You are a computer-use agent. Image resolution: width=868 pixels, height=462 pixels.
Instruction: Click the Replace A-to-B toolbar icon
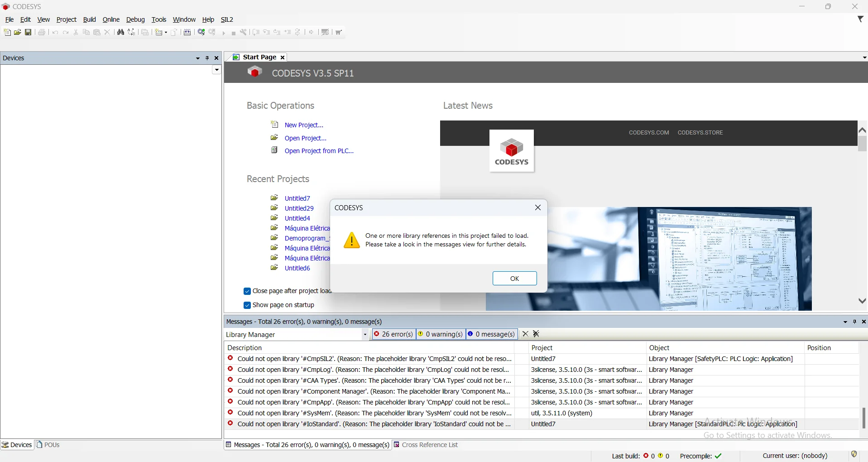[132, 32]
